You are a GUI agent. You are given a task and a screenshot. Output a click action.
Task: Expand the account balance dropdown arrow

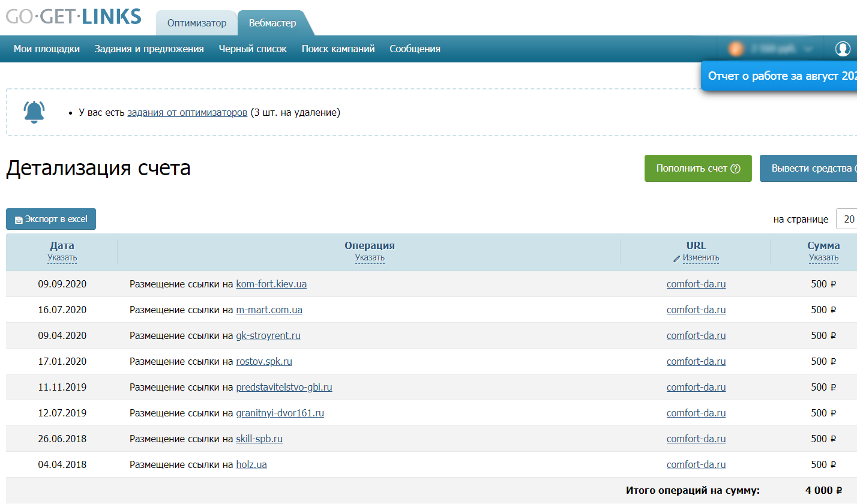tap(808, 49)
